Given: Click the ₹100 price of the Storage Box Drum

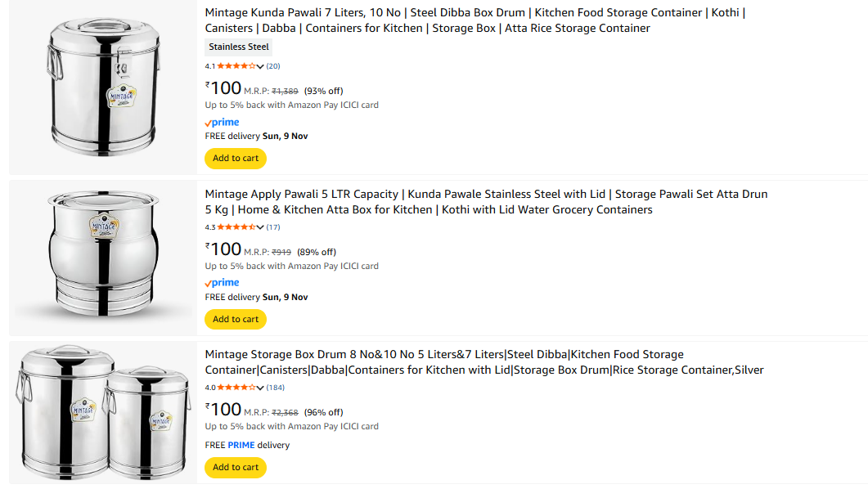Looking at the screenshot, I should pyautogui.click(x=223, y=410).
